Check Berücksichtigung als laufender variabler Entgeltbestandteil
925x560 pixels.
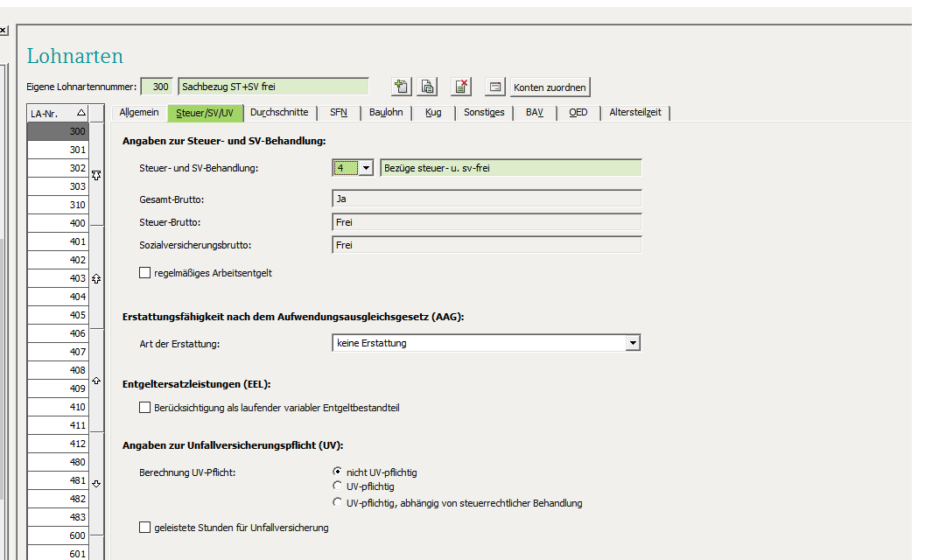[145, 408]
